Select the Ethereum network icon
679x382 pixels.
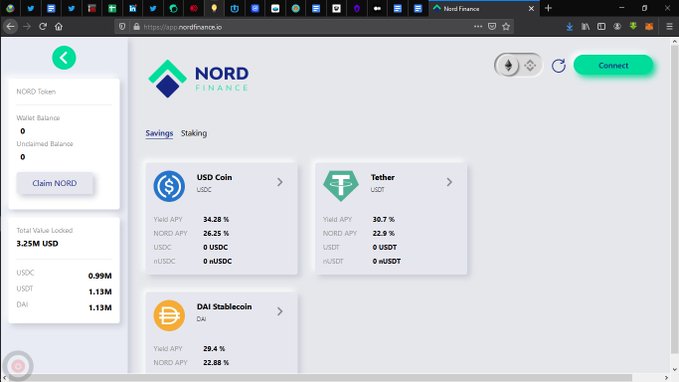click(x=508, y=65)
